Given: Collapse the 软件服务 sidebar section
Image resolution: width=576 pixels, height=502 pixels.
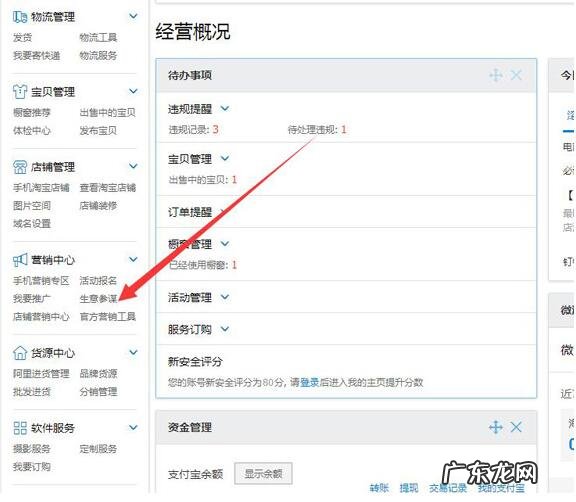Looking at the screenshot, I should point(133,427).
